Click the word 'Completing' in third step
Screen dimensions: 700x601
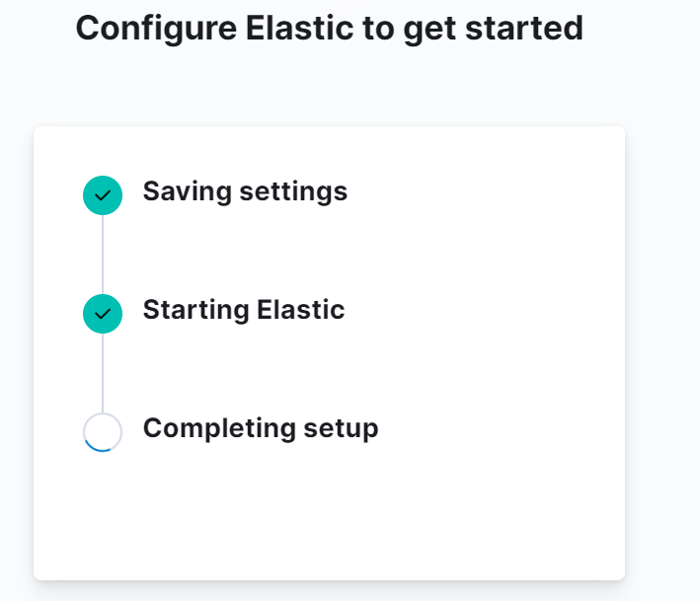point(219,428)
